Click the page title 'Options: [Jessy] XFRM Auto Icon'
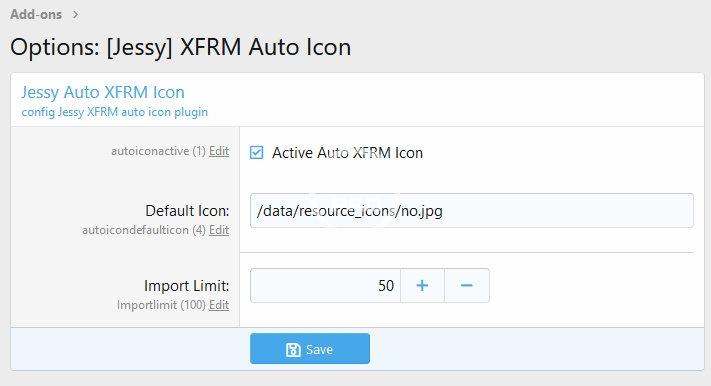Screen dimensions: 711x386 coord(180,47)
